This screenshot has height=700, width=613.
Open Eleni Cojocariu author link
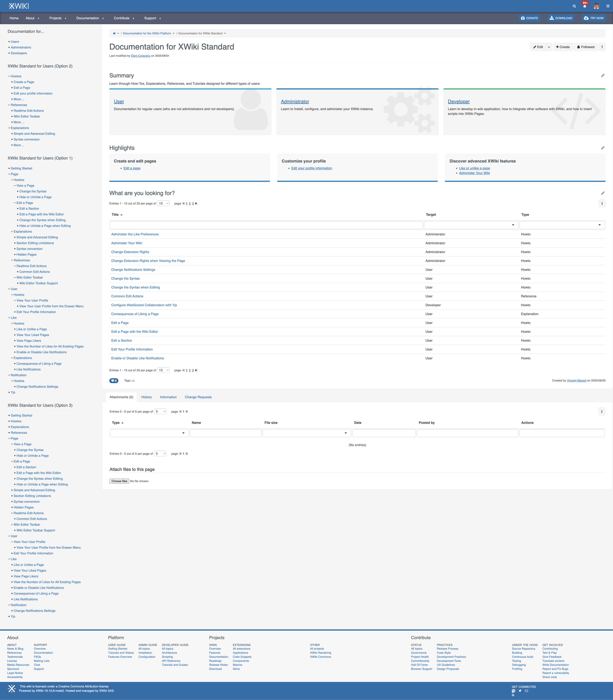pyautogui.click(x=140, y=56)
